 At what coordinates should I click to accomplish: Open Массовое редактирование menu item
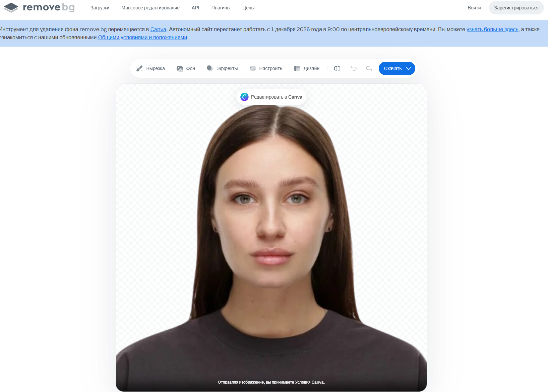150,8
